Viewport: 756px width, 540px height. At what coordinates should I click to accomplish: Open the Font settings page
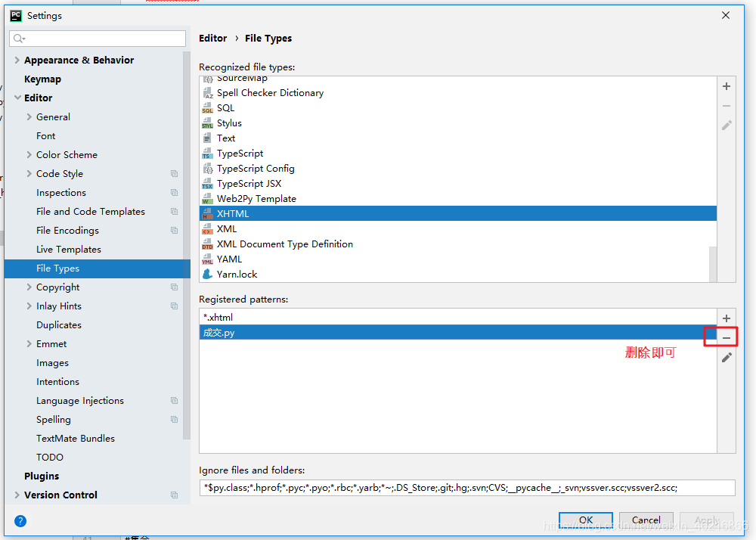[x=46, y=136]
